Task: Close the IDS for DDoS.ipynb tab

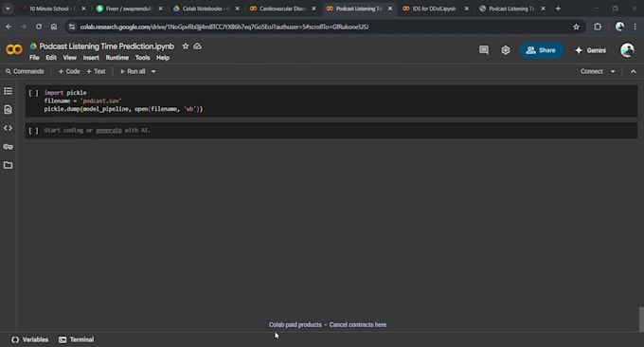Action: click(x=467, y=9)
